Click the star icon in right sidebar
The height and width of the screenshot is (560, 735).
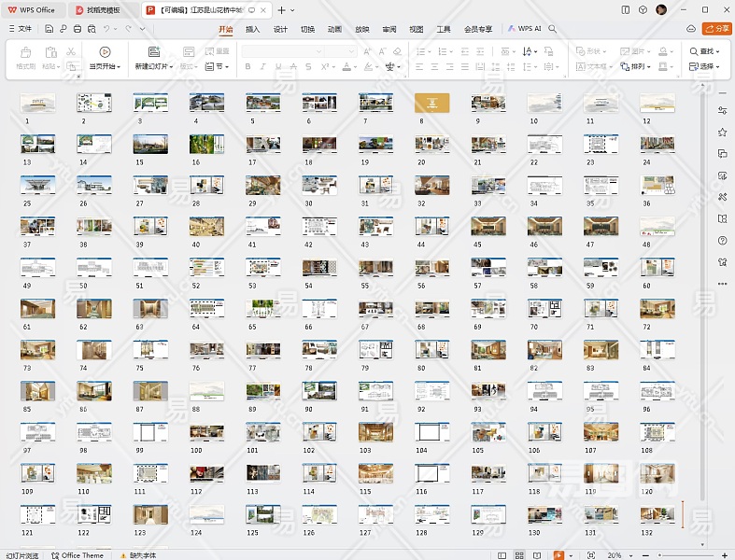tap(722, 132)
